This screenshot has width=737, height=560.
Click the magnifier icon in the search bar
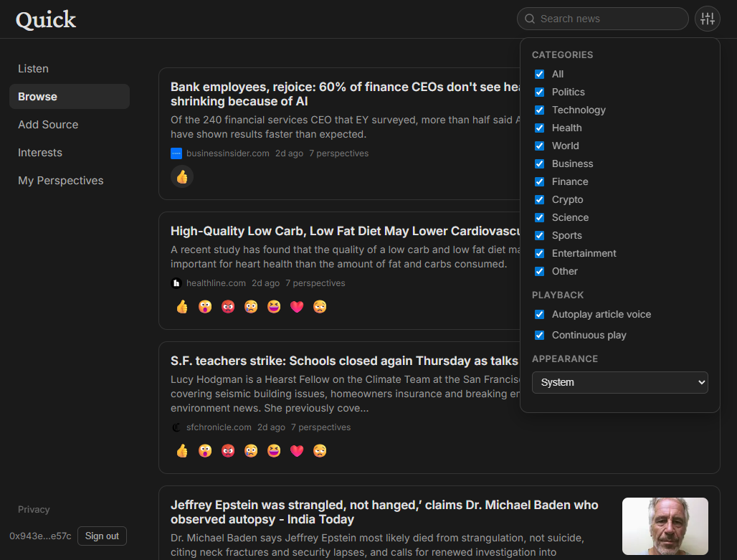pyautogui.click(x=530, y=19)
